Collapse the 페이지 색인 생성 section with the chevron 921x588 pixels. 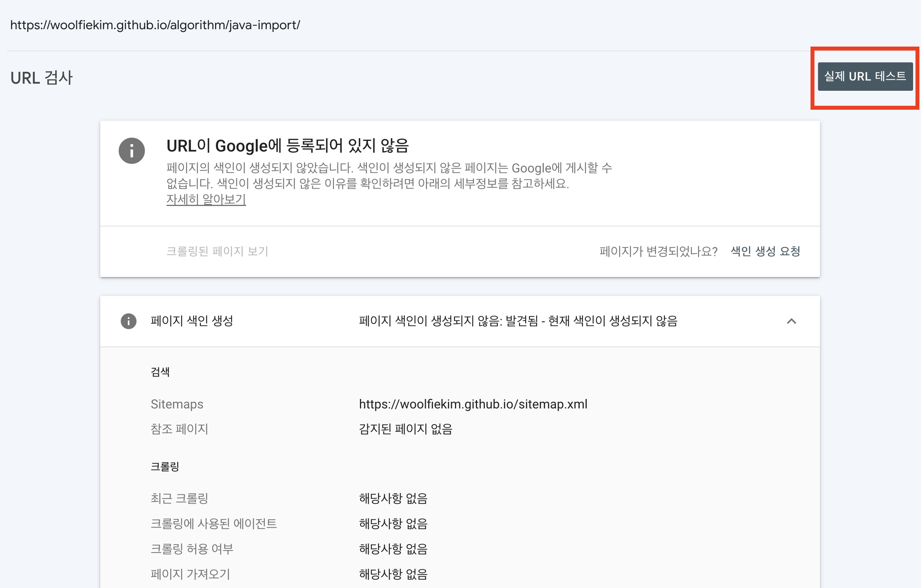[791, 321]
